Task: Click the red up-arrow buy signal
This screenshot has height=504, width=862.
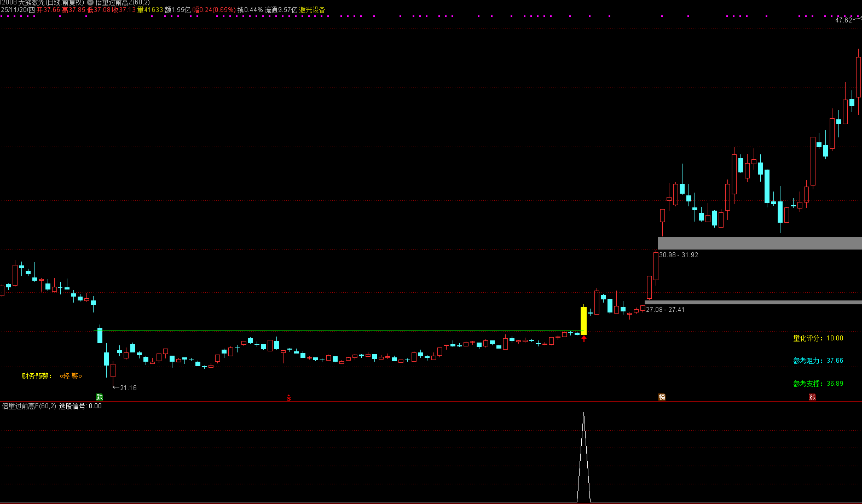Action: pos(584,339)
